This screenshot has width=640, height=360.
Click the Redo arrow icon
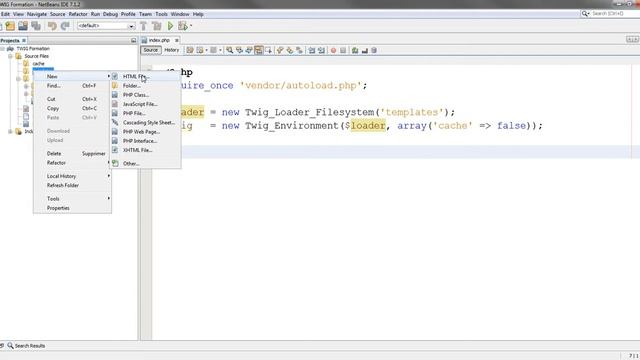coord(65,26)
